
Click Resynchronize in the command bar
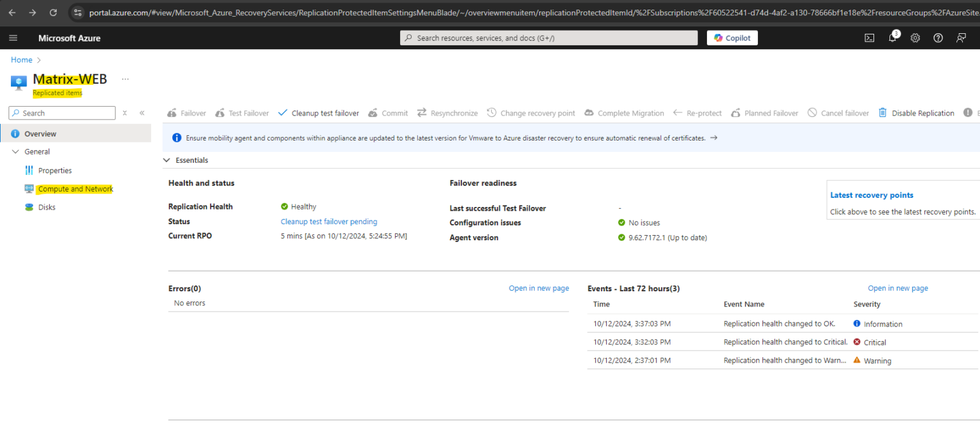coord(447,112)
